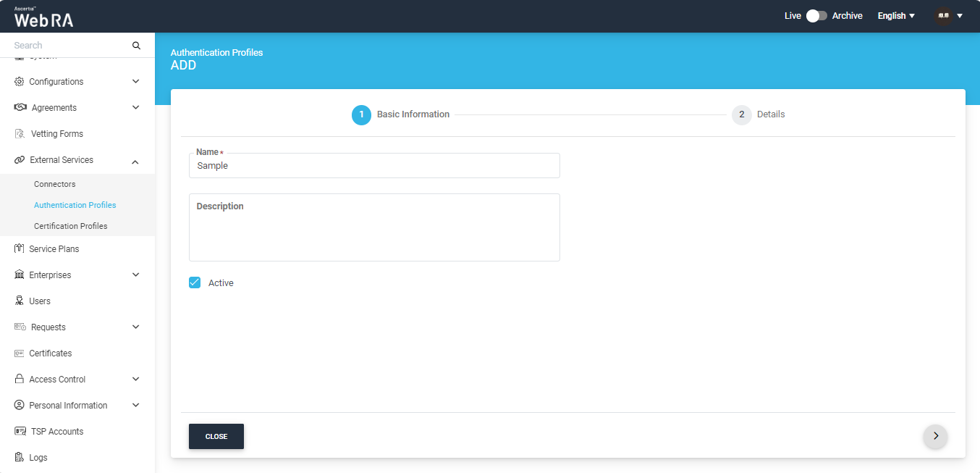Click into the Description text area

(374, 232)
